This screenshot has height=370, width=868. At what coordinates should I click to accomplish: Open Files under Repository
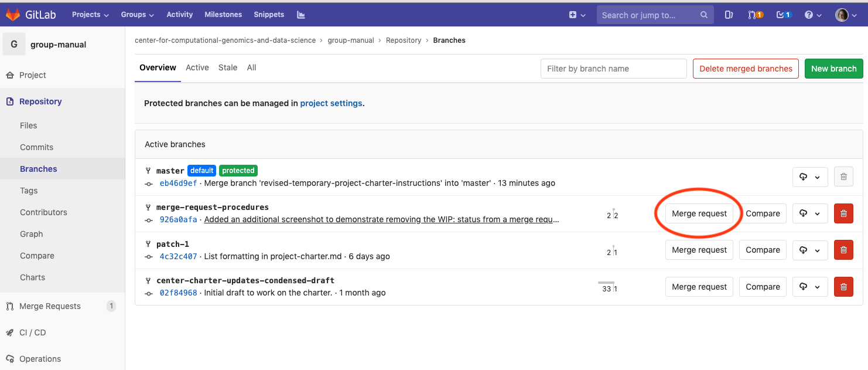(28, 125)
